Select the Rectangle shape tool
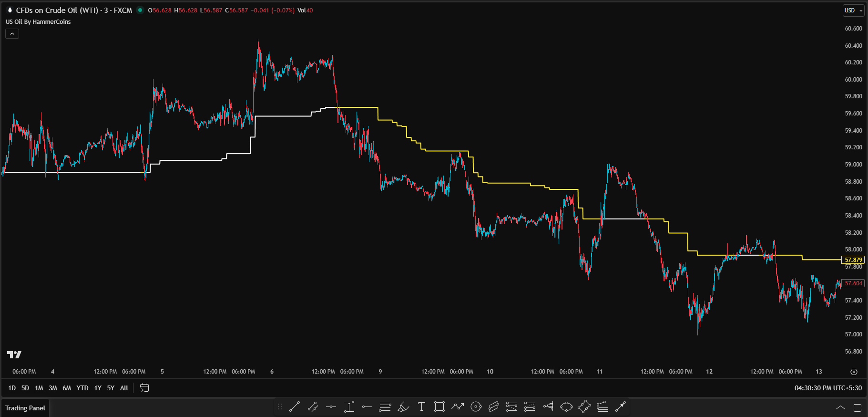The width and height of the screenshot is (868, 417). [x=439, y=407]
